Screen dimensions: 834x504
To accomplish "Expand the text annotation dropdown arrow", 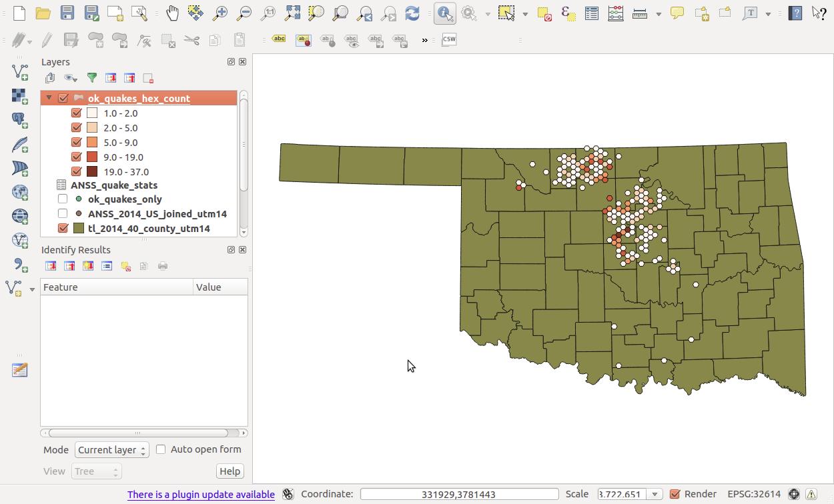I will point(768,13).
